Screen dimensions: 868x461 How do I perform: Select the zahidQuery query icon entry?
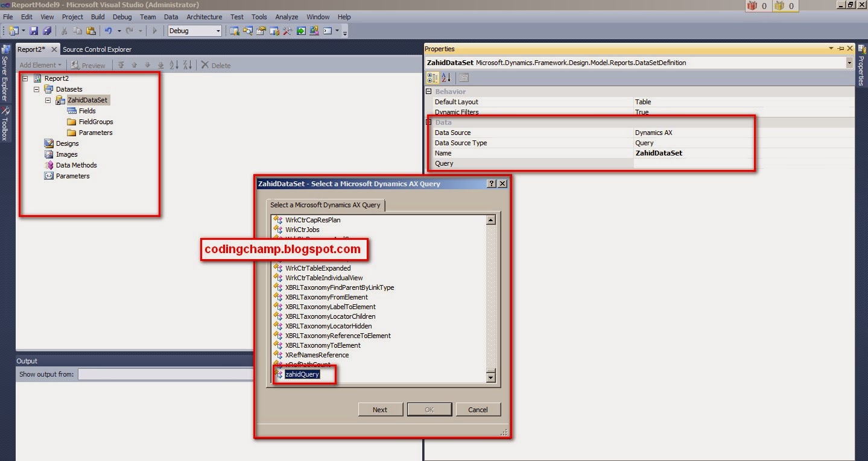coord(279,374)
